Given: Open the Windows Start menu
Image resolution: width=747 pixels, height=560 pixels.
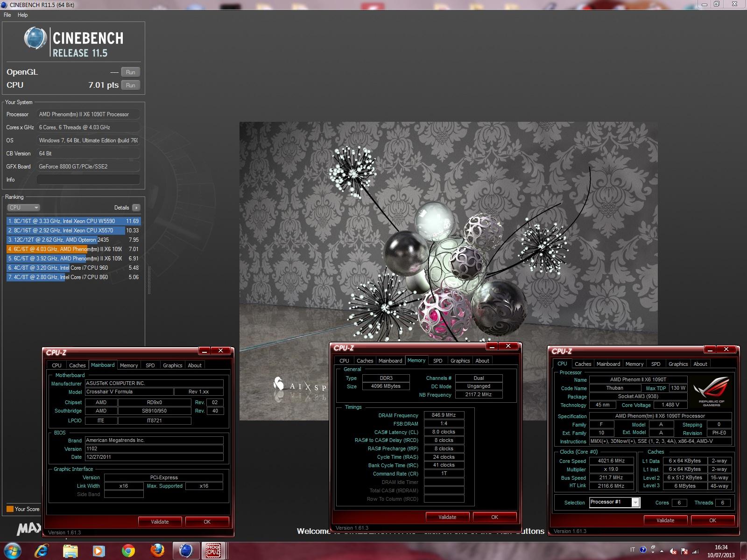Looking at the screenshot, I should point(12,551).
